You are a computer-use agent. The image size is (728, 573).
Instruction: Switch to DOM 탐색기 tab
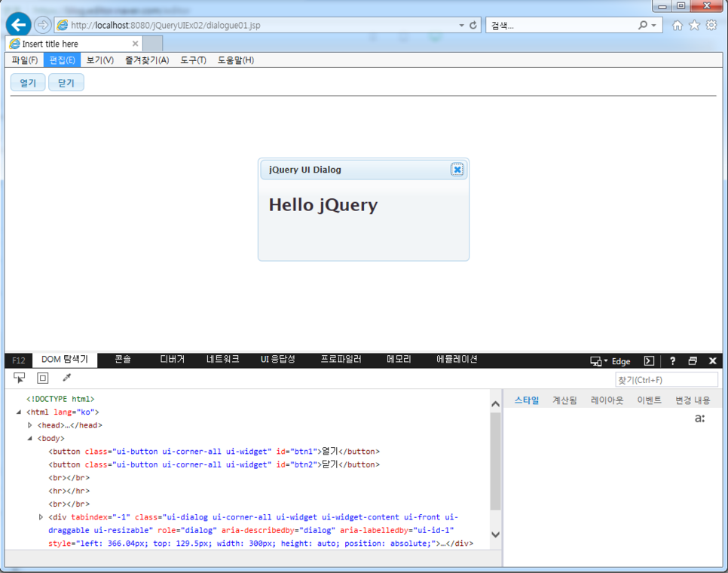click(x=65, y=360)
